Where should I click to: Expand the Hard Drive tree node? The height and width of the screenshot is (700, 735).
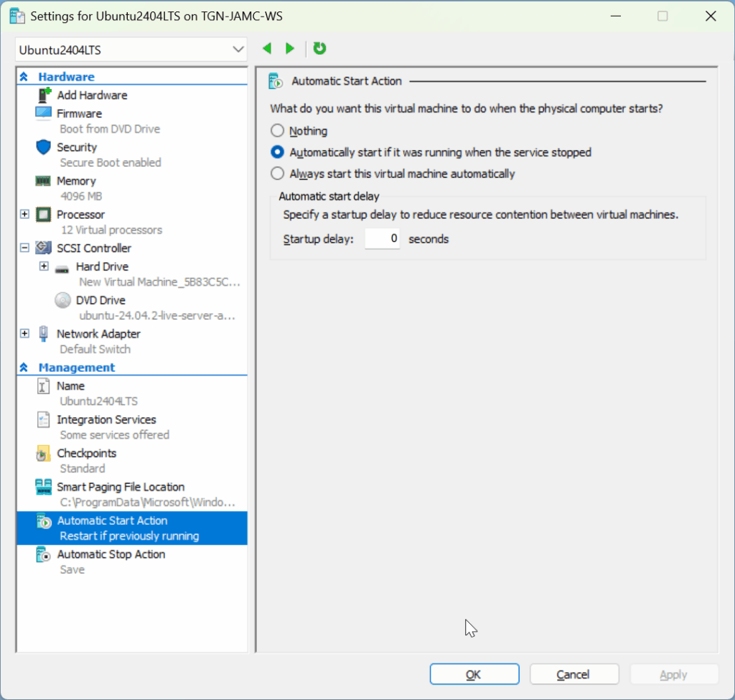[44, 266]
